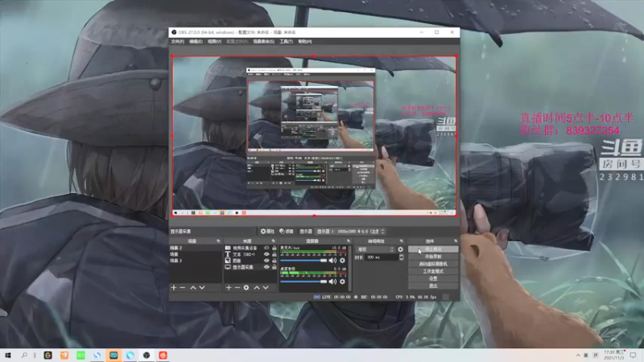
Task: Mute the microphone mixer channel speaker
Action: [332, 260]
